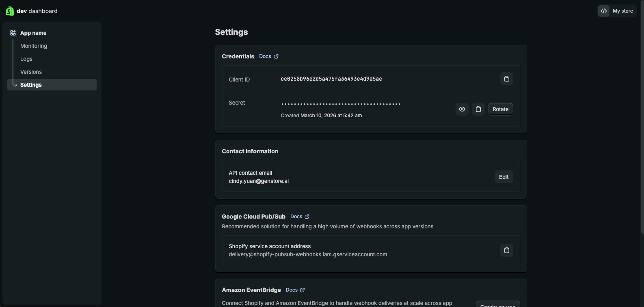Image resolution: width=644 pixels, height=307 pixels.
Task: Select Settings in the sidebar
Action: tap(31, 85)
